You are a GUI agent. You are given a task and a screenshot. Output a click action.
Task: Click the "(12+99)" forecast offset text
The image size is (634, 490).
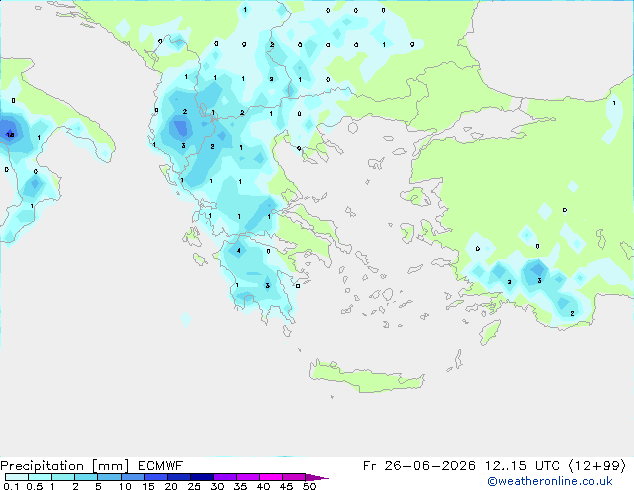pos(597,466)
